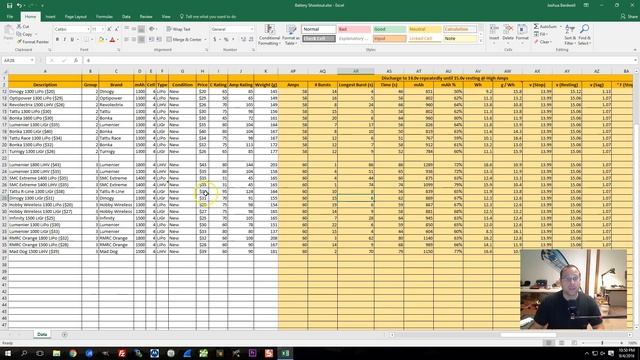Viewport: 640px width, 360px height.
Task: Expand the cell styles gallery
Action: (480, 41)
